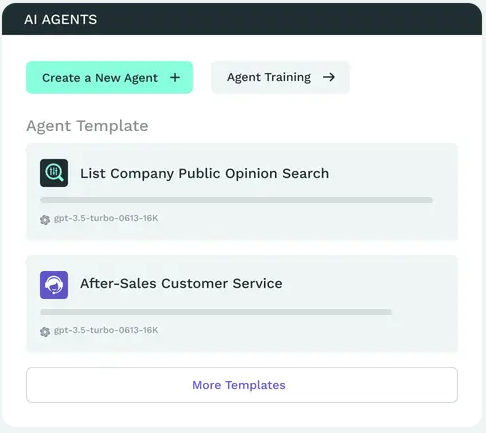This screenshot has height=433, width=486.
Task: Select List Company Public Opinion Search title
Action: [204, 174]
